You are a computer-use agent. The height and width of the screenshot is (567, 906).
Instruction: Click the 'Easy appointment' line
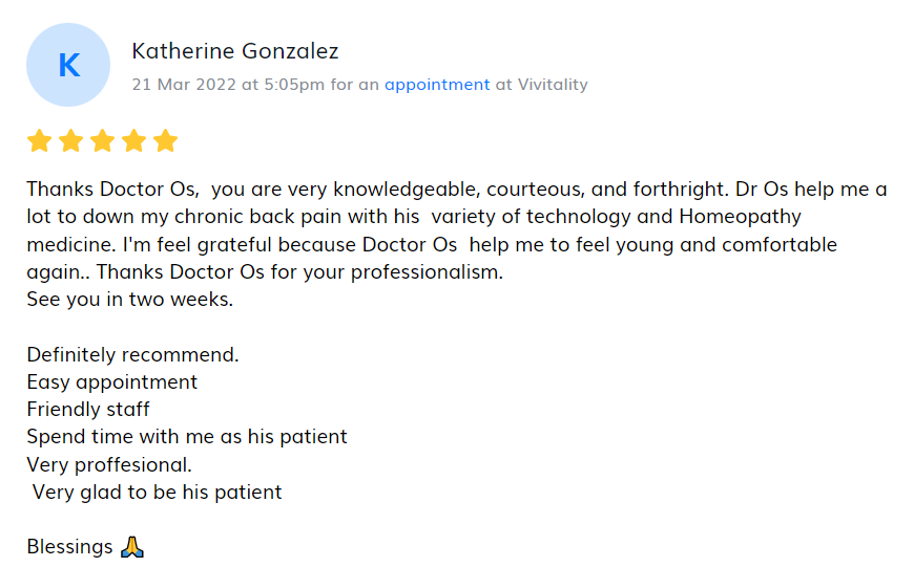(x=112, y=382)
